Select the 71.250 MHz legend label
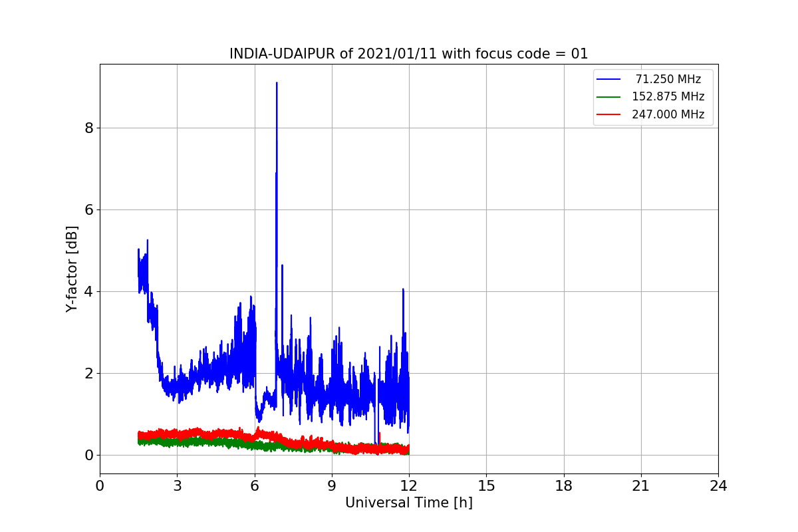This screenshot has height=532, width=798. [x=668, y=79]
